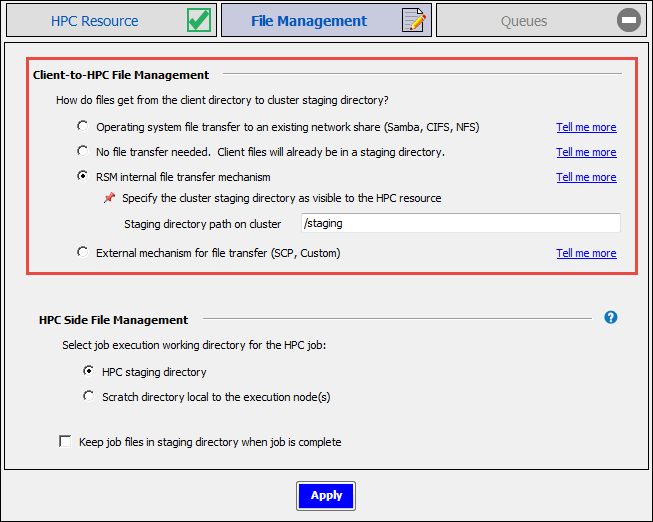Screen dimensions: 653x522
Task: Select RSM internal file transfer mechanism
Action: tap(83, 177)
